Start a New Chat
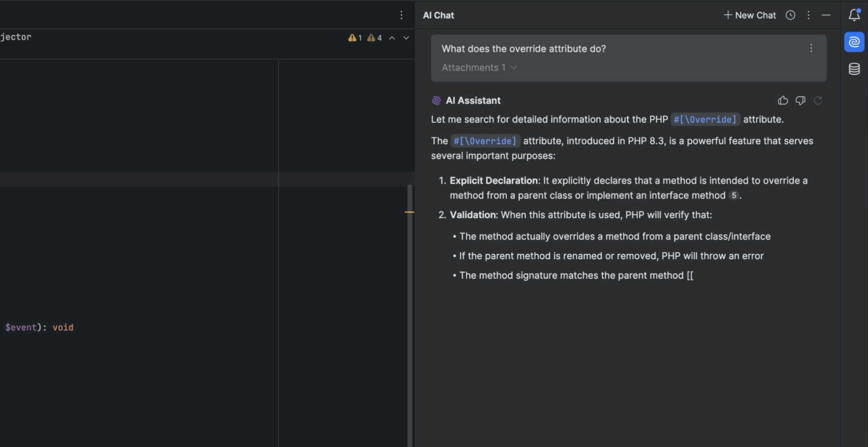The width and height of the screenshot is (868, 447). pos(749,15)
